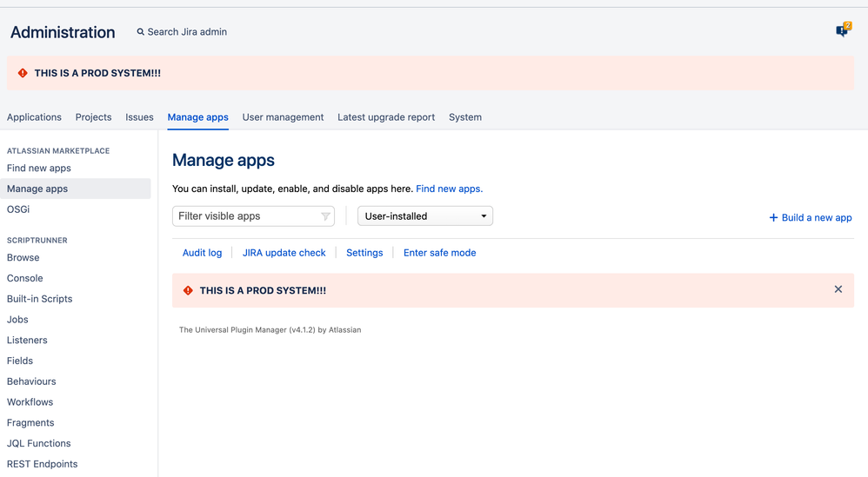Open JQL Functions

[x=39, y=443]
